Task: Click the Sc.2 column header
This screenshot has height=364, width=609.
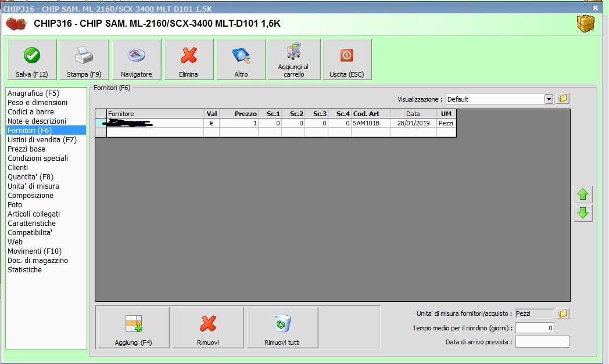Action: 293,114
